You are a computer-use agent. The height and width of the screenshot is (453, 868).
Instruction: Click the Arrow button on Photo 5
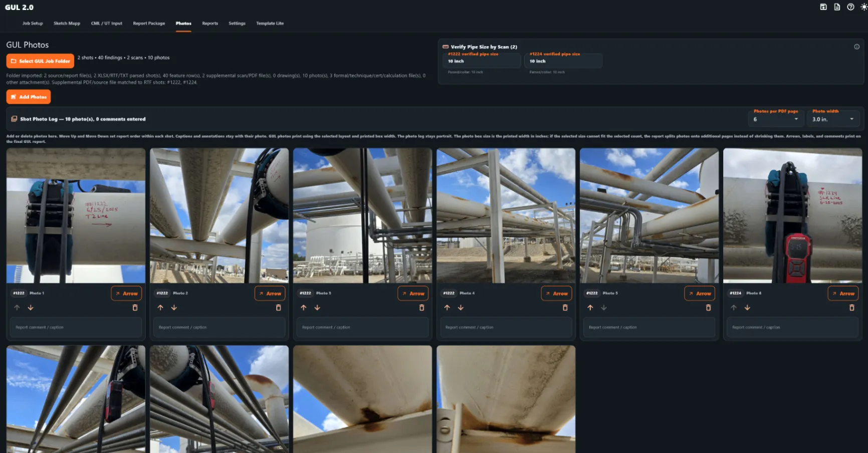700,294
